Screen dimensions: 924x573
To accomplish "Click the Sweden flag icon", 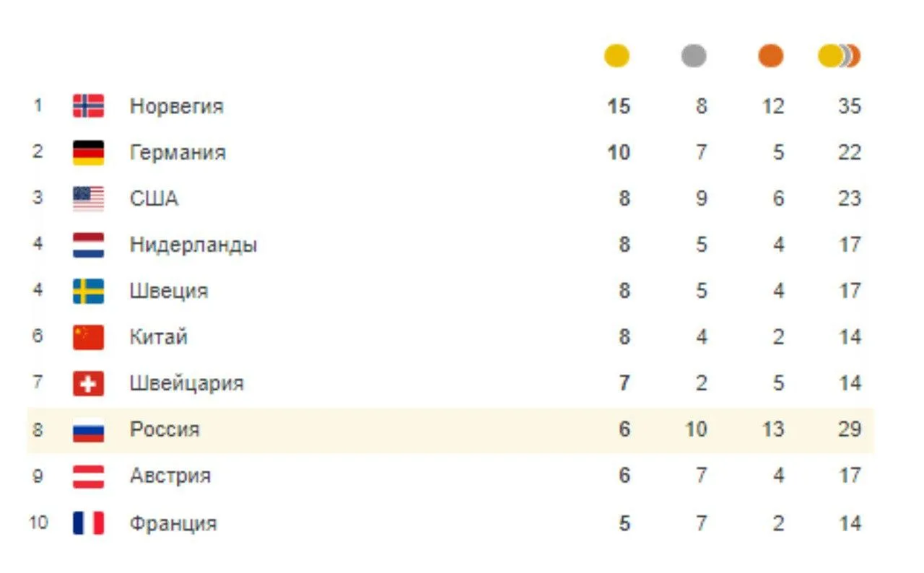I will pyautogui.click(x=88, y=291).
